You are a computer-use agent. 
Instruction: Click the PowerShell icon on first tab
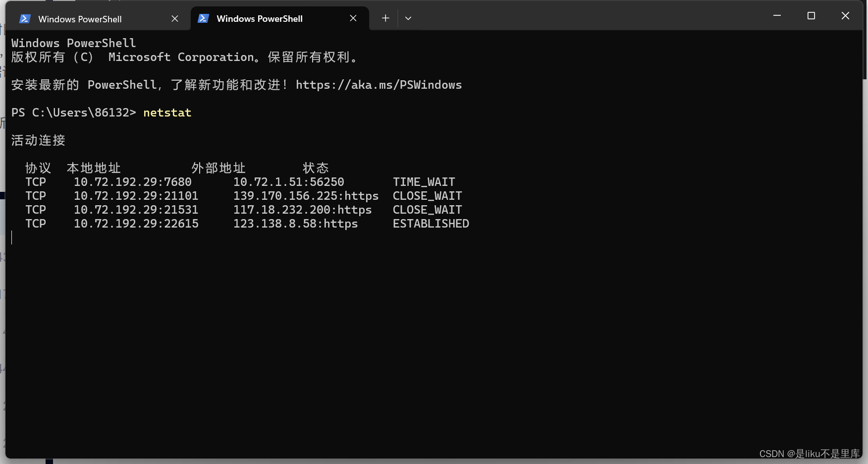point(25,19)
